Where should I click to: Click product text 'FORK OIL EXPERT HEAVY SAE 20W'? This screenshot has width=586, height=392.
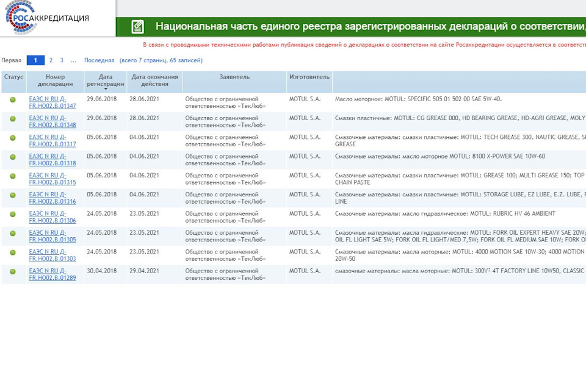539,233
